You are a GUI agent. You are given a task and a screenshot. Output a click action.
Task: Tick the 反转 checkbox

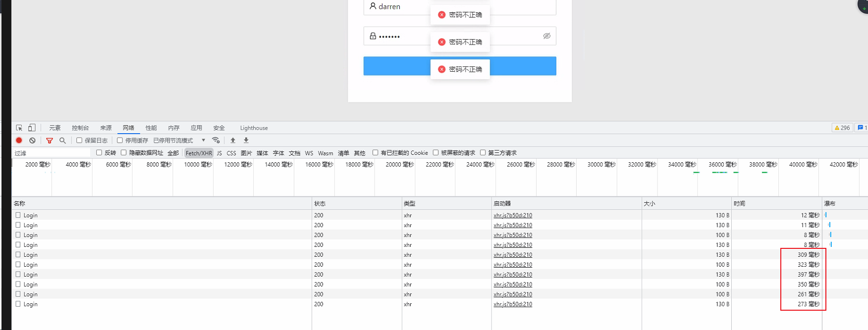(99, 153)
